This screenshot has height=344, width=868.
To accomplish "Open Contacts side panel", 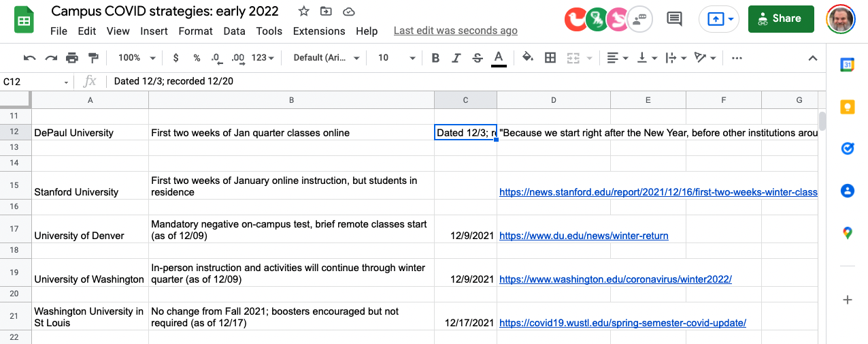I will tap(847, 191).
